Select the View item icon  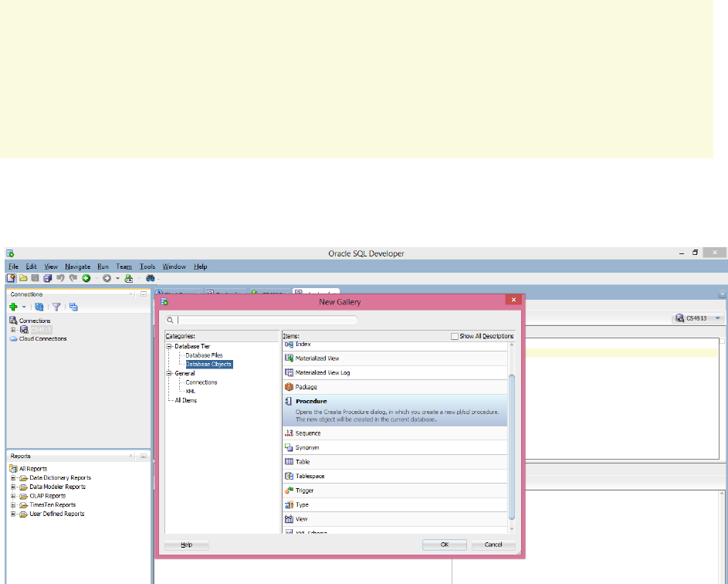pos(289,519)
